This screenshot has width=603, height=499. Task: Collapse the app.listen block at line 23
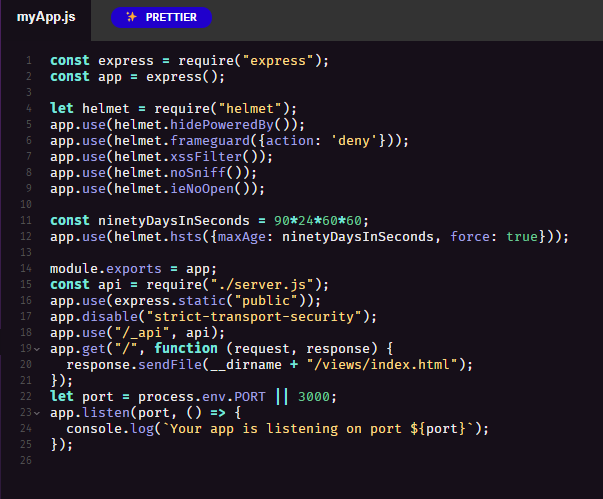click(37, 413)
